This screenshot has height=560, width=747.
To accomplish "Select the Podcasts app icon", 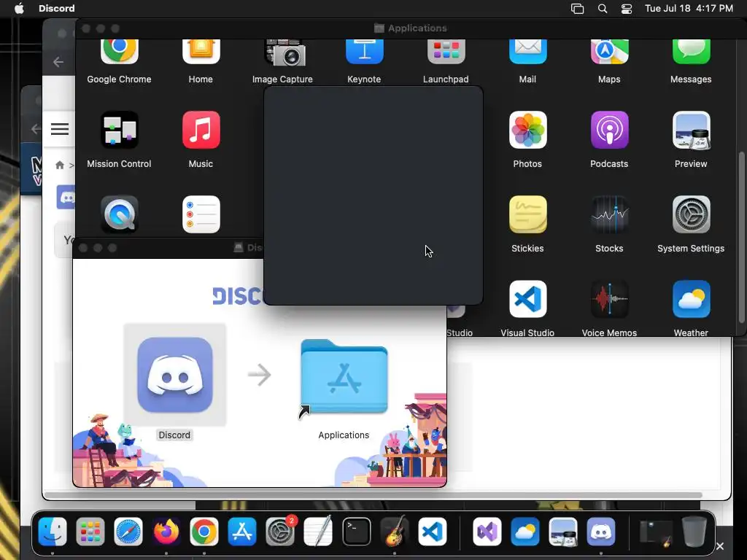I will 609,130.
